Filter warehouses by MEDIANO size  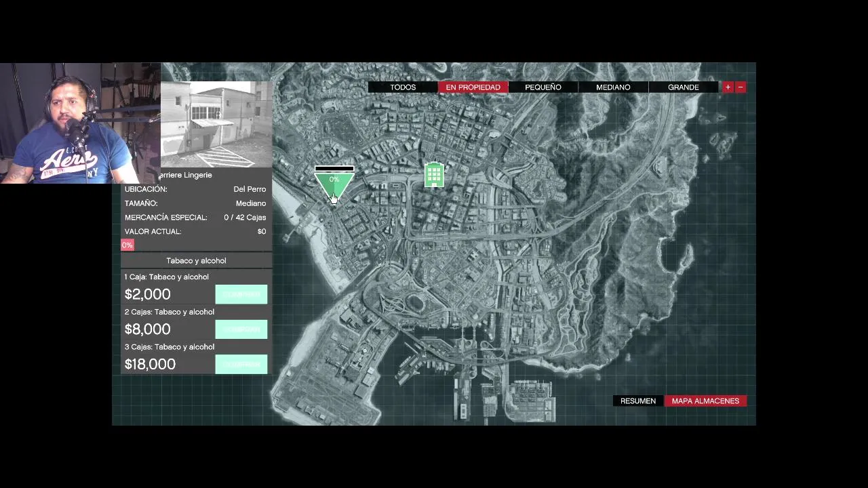pos(613,87)
